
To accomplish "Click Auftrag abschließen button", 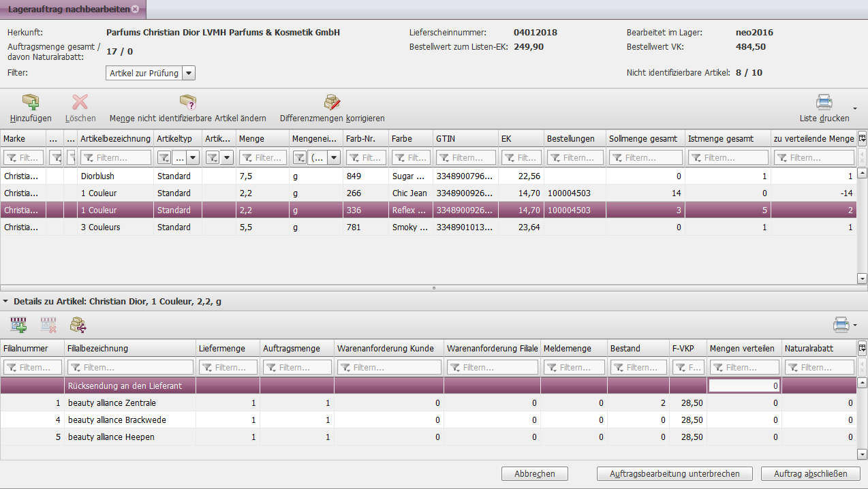I will [810, 473].
